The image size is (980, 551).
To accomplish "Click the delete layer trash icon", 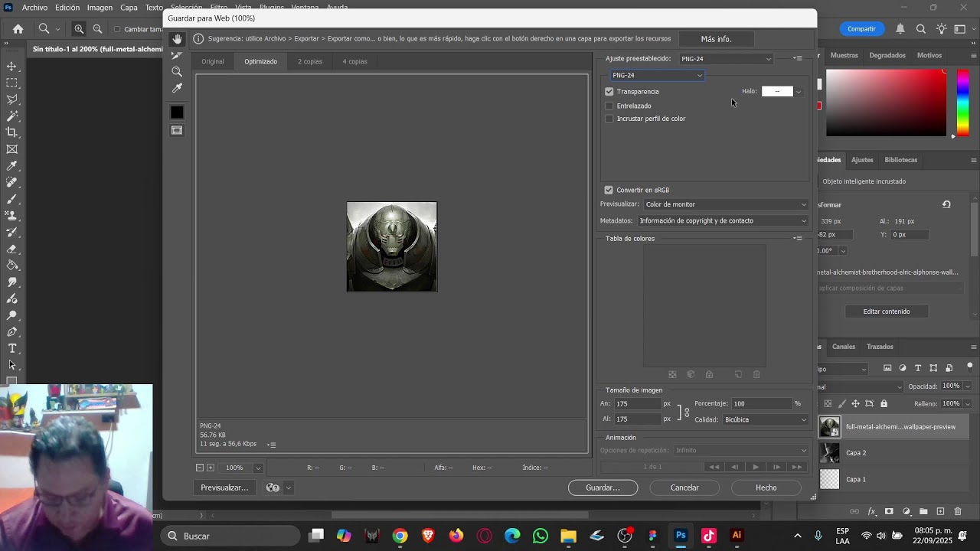I will pyautogui.click(x=958, y=511).
